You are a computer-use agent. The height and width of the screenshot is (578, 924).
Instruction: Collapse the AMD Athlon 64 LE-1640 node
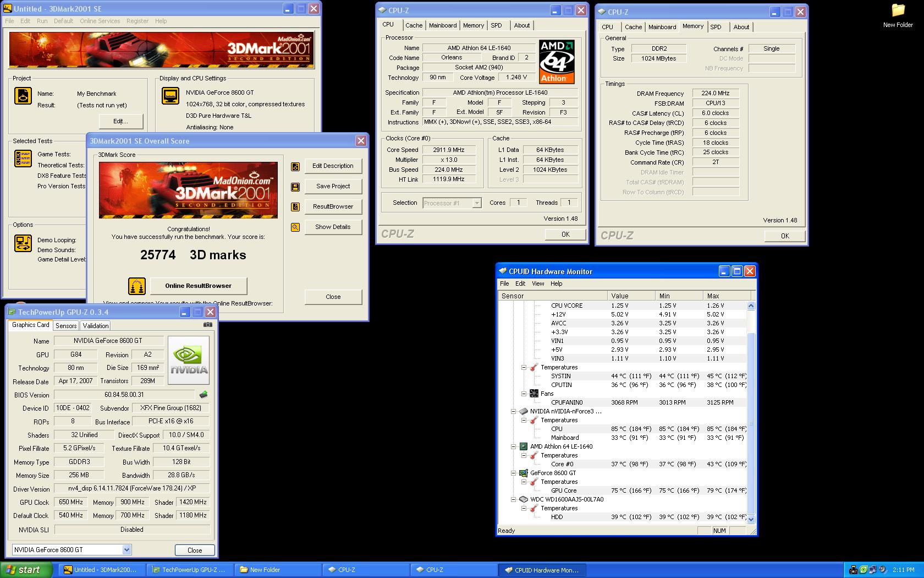click(513, 446)
